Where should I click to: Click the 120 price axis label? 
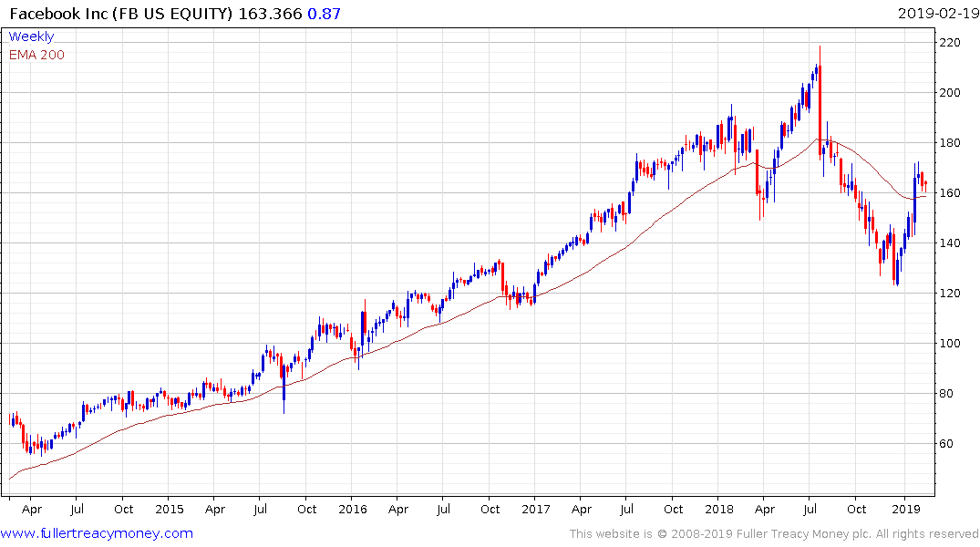(950, 294)
